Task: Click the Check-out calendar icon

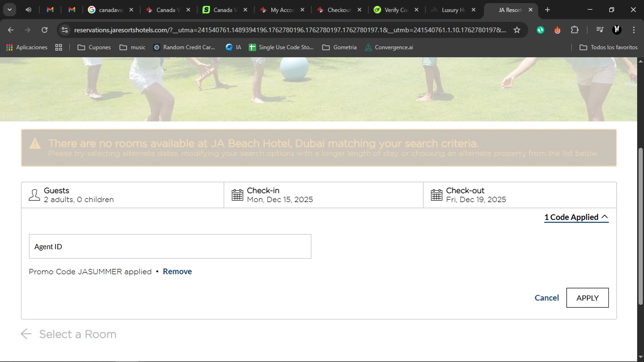Action: tap(437, 195)
